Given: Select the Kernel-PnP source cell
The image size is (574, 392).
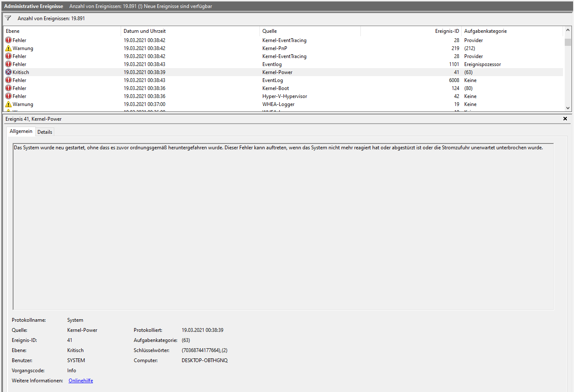Looking at the screenshot, I should 275,48.
